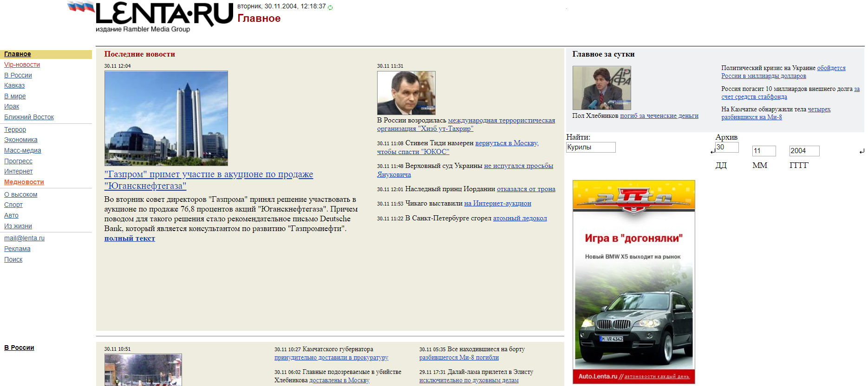This screenshot has width=868, height=386.
Task: Click the archive year field showing 2004
Action: click(x=804, y=151)
